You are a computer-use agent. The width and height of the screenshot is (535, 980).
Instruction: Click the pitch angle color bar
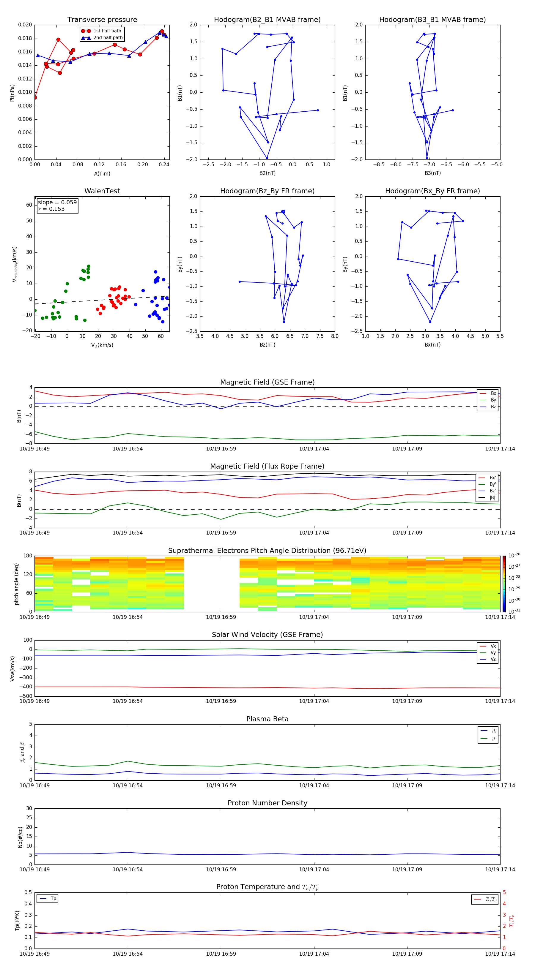pyautogui.click(x=504, y=584)
